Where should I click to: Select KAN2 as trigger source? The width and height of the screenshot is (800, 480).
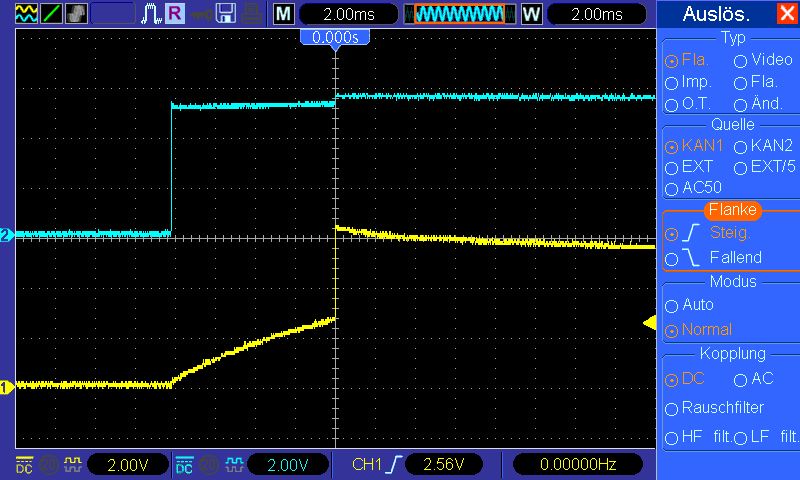pyautogui.click(x=741, y=146)
